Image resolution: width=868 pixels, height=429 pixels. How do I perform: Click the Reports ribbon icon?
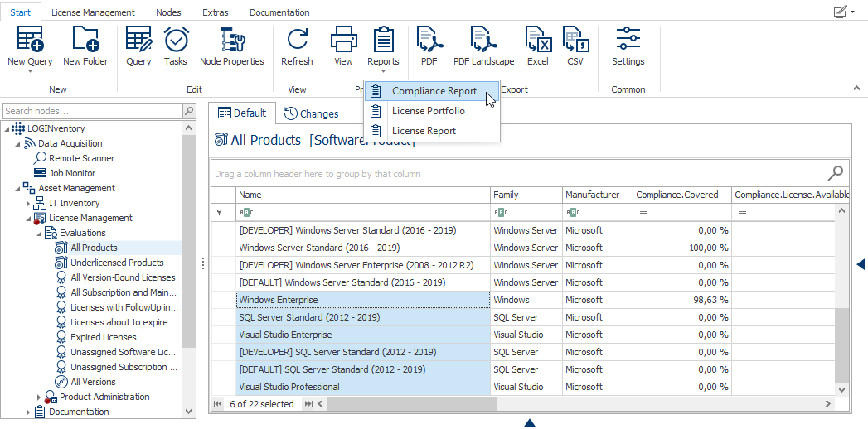[x=383, y=40]
